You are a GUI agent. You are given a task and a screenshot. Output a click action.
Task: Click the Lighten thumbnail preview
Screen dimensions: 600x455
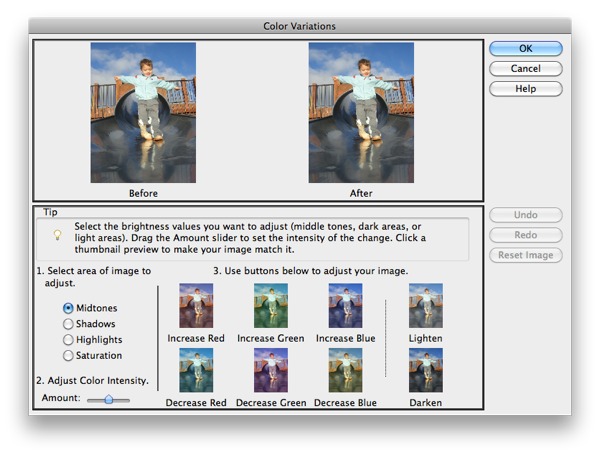[x=426, y=305]
